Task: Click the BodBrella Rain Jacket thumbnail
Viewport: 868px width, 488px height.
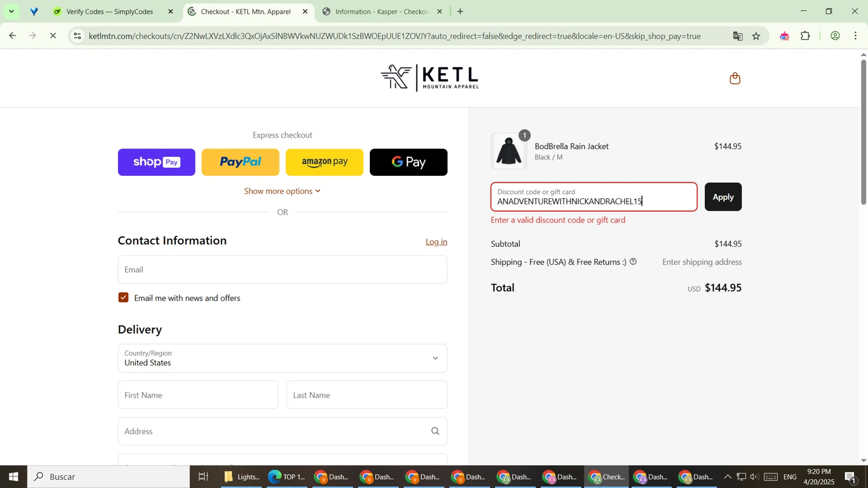Action: tap(509, 151)
